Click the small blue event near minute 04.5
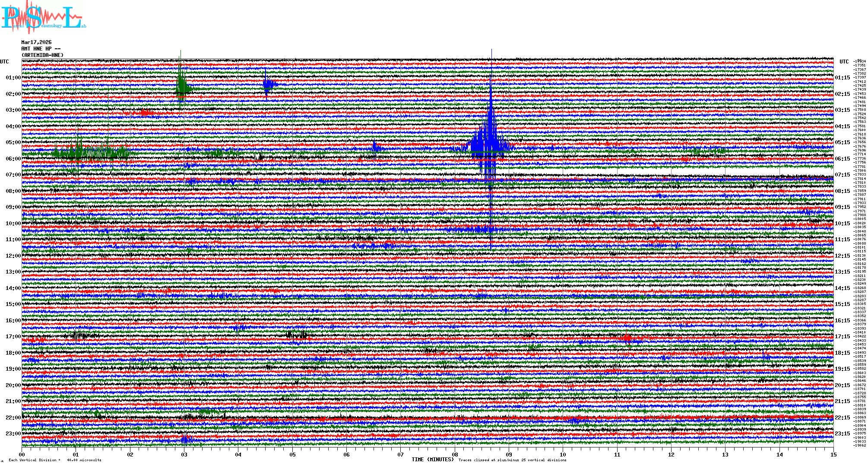 tap(268, 85)
